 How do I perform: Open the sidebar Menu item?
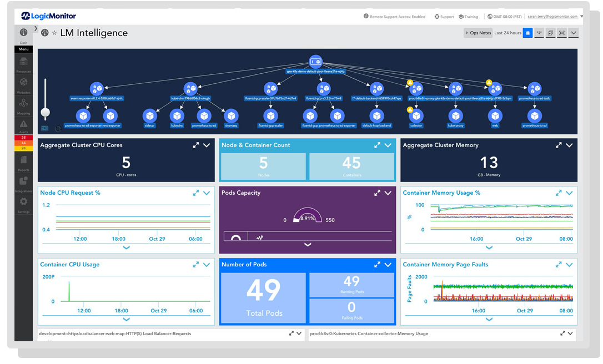[23, 49]
